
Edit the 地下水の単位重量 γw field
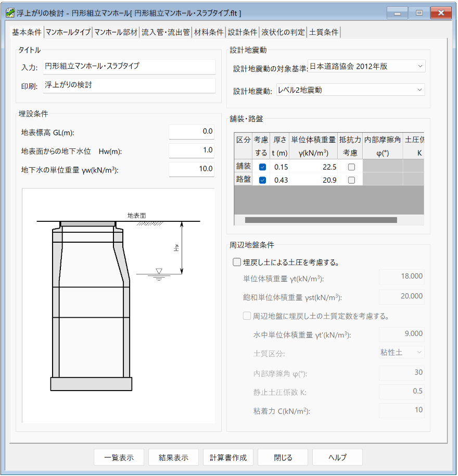point(192,169)
